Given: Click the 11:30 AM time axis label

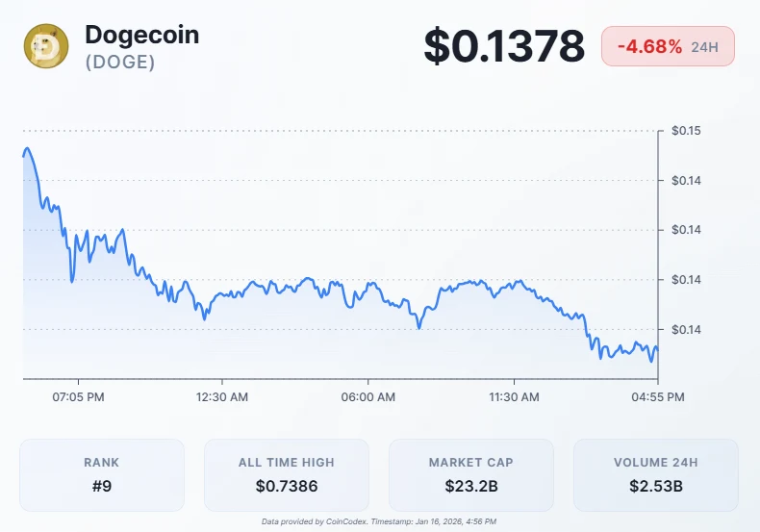Looking at the screenshot, I should coord(514,396).
